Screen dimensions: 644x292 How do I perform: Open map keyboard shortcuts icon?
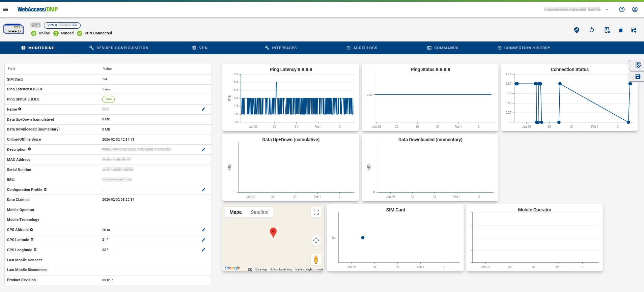250,269
